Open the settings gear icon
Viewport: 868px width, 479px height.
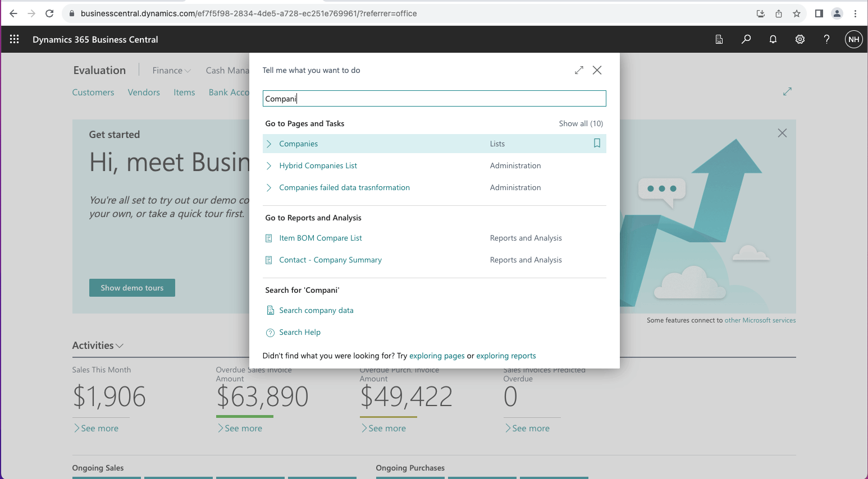(x=800, y=39)
